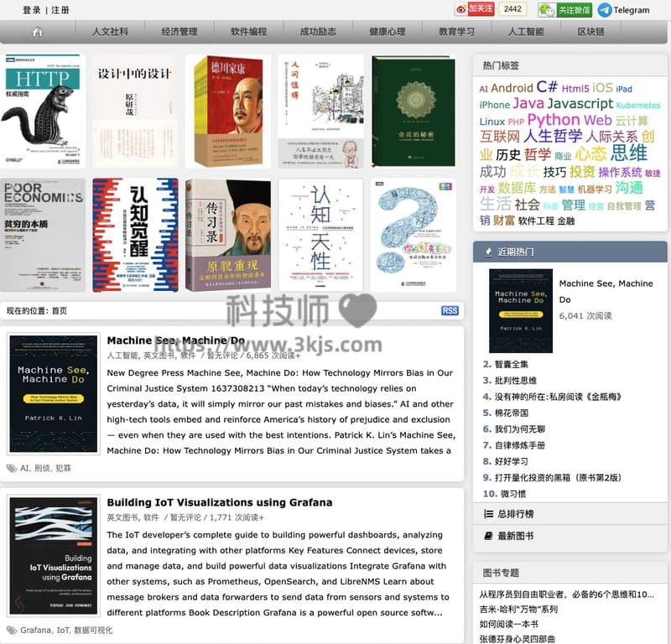Select the Javascript tag

(x=580, y=103)
